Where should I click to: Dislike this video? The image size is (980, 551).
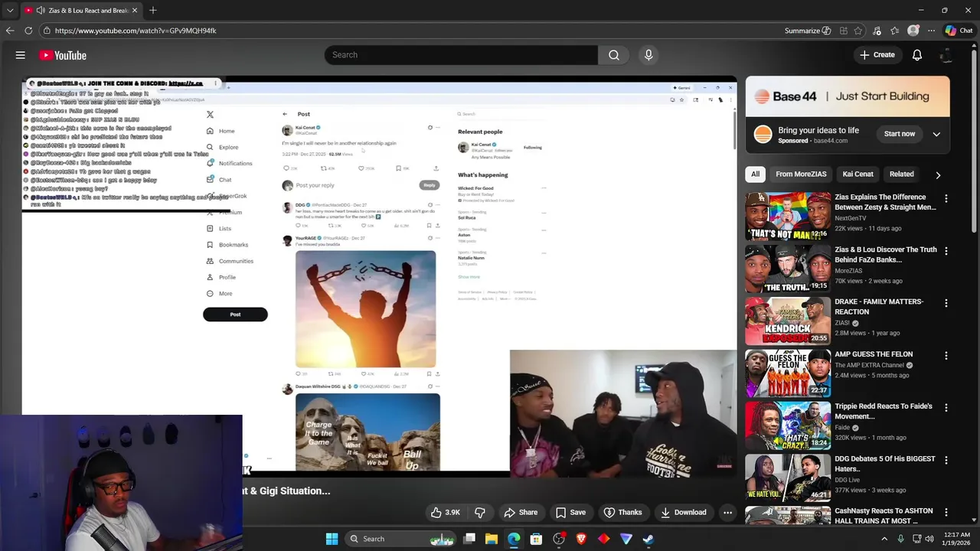[480, 512]
